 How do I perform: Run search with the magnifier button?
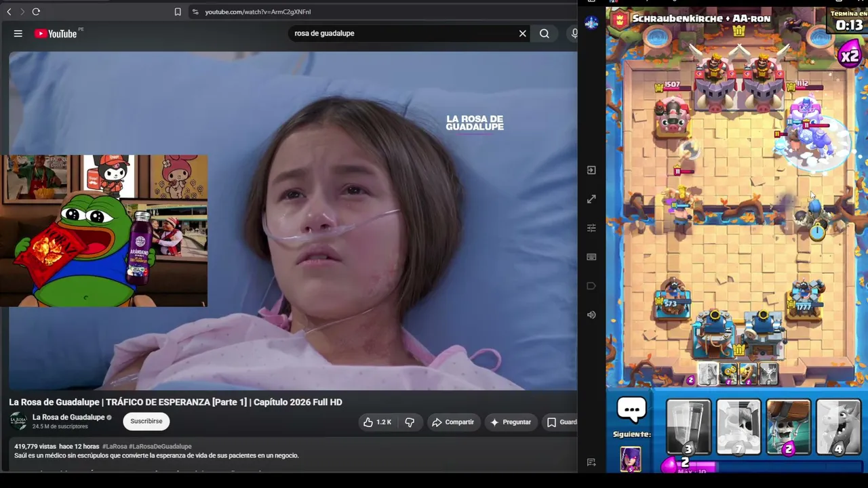[x=545, y=33]
